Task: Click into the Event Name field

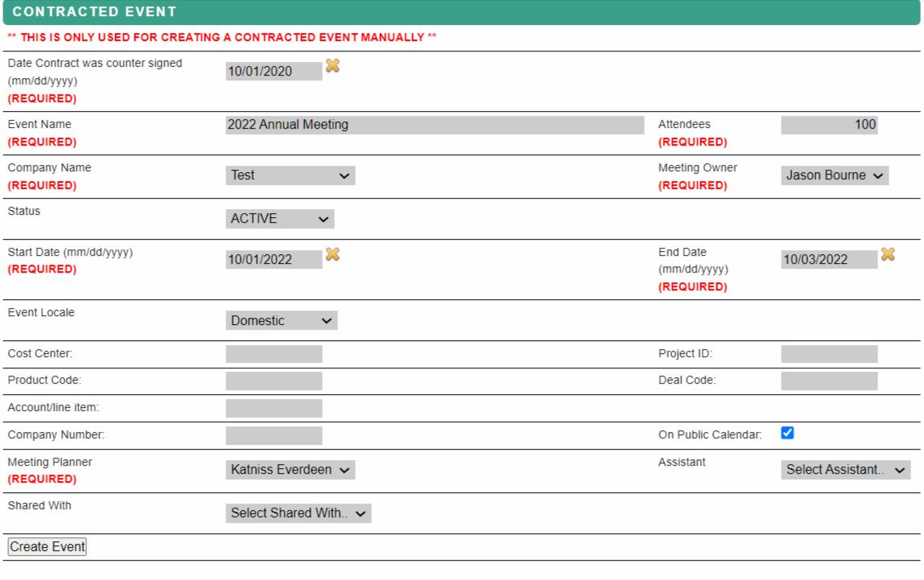Action: [x=435, y=125]
